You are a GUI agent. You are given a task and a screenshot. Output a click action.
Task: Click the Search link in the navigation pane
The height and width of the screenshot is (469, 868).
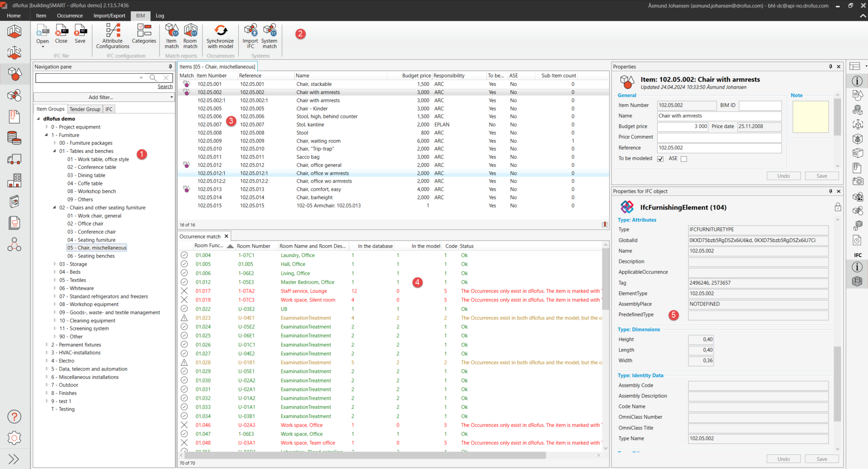point(165,87)
